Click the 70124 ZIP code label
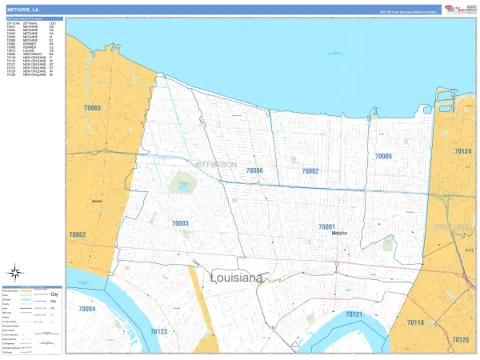This screenshot has width=480, height=360. pyautogui.click(x=463, y=151)
